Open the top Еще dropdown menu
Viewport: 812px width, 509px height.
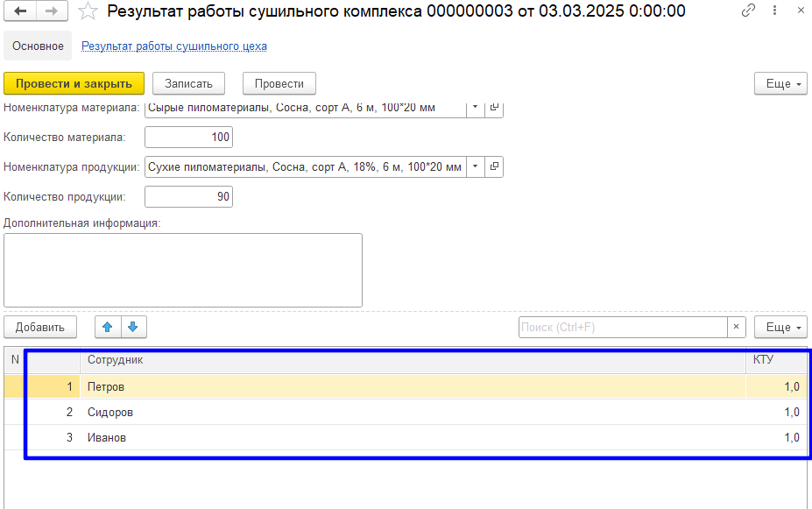point(780,83)
